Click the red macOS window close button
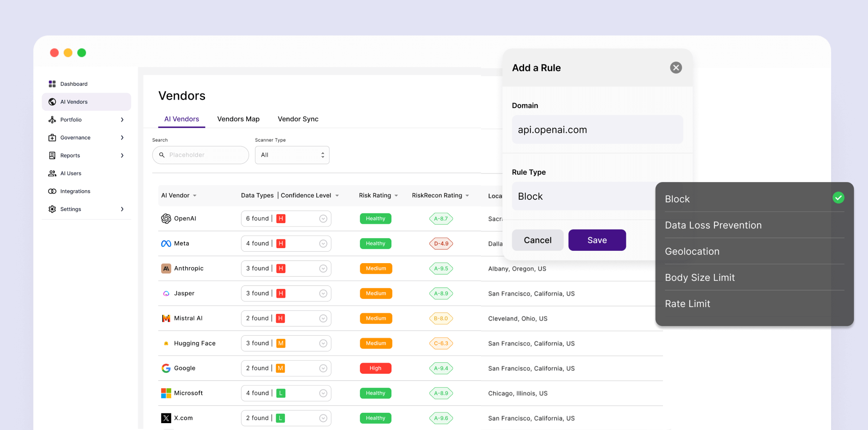The width and height of the screenshot is (868, 430). click(54, 53)
